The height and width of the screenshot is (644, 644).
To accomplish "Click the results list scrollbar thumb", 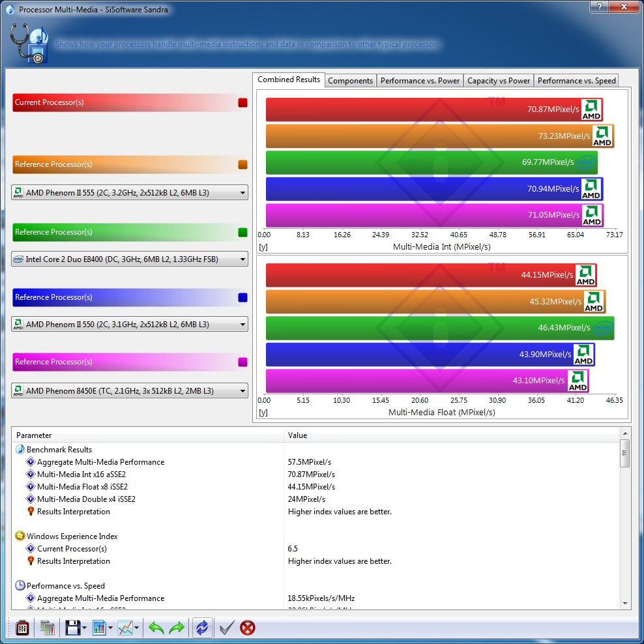I will pos(624,454).
